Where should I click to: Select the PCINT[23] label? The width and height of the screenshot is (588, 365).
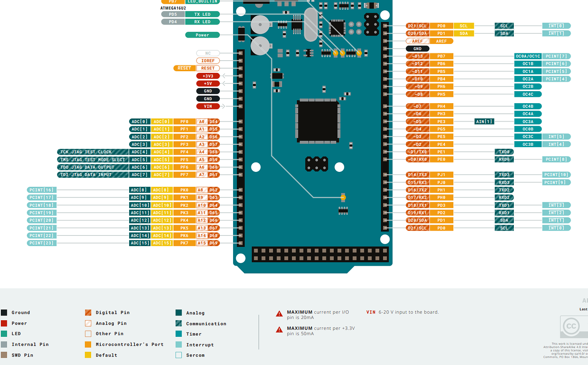(x=41, y=243)
